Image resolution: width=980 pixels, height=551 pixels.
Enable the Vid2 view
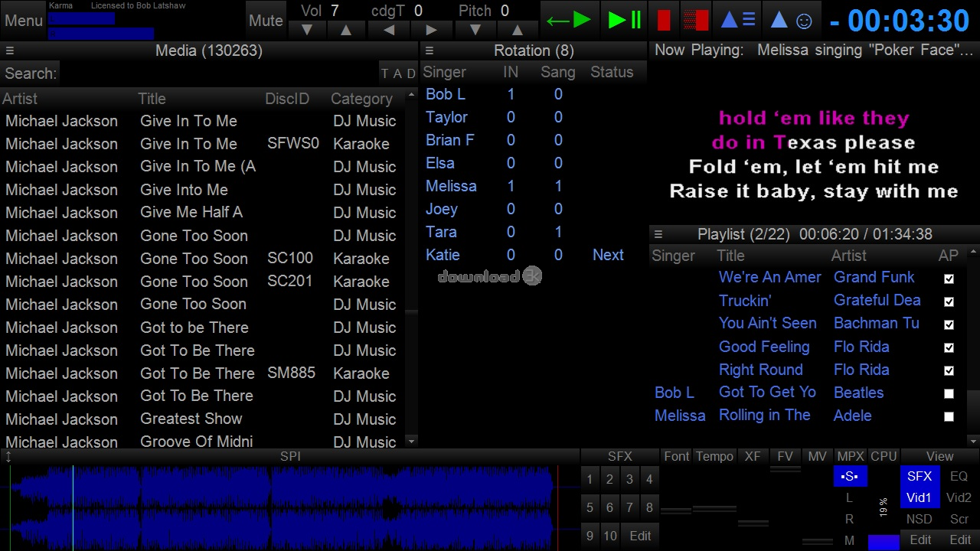(x=959, y=497)
